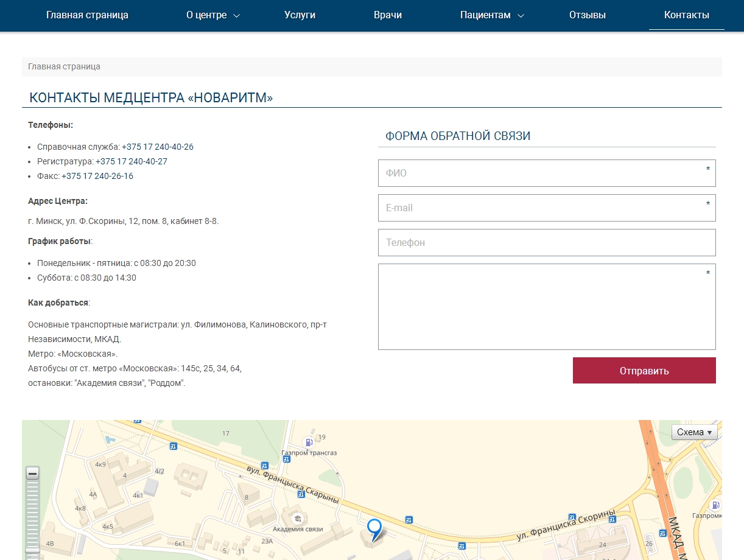Click the Телефон input field
744x560 pixels.
546,242
